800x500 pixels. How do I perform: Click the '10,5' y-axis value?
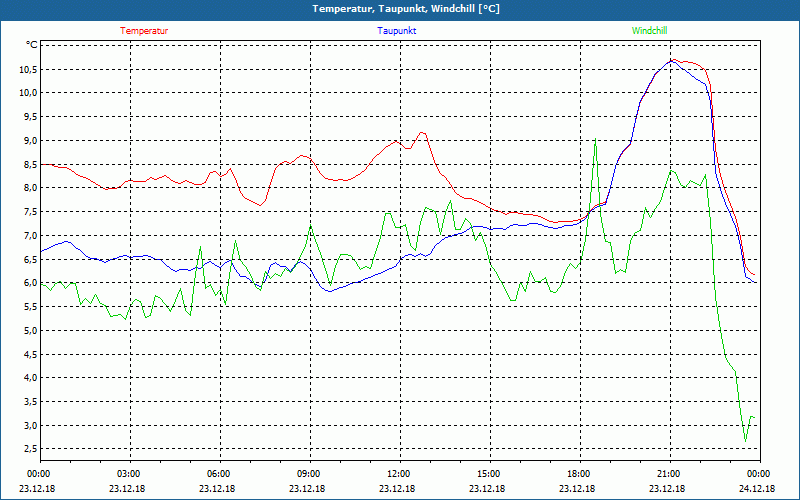[x=29, y=69]
